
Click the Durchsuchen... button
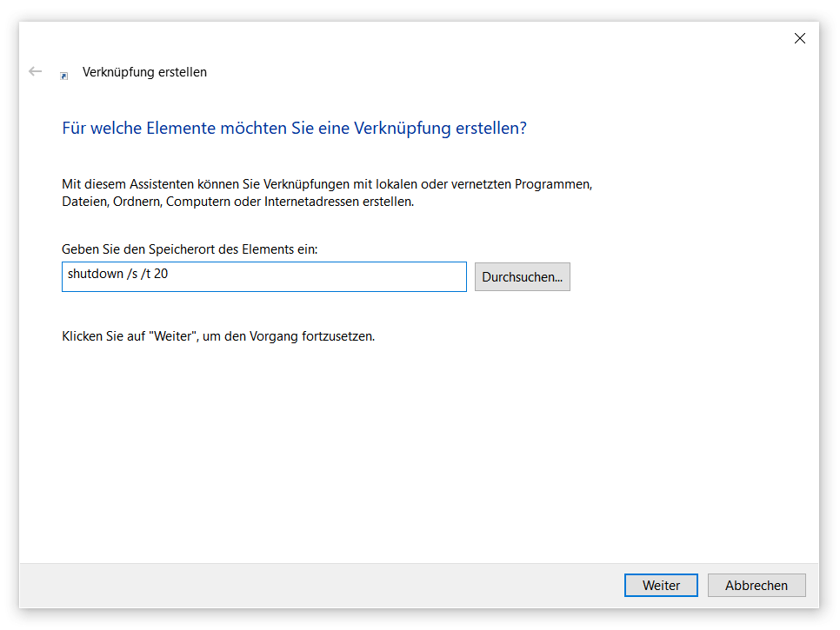click(522, 277)
